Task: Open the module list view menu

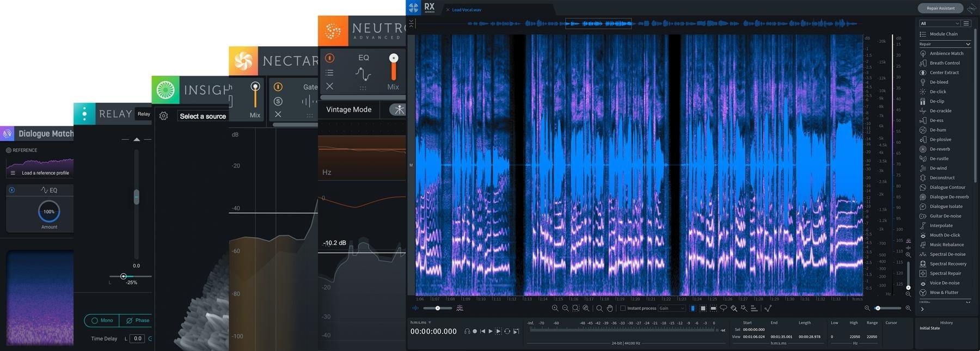Action: 966,23
